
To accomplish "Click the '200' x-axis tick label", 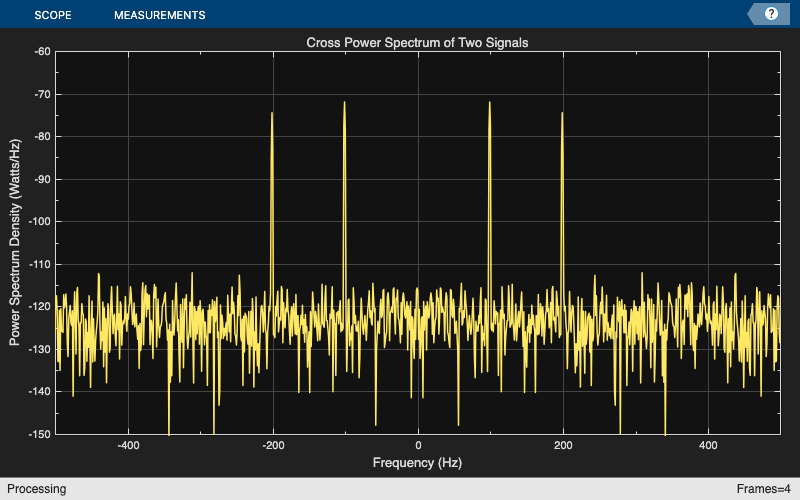I will 563,445.
